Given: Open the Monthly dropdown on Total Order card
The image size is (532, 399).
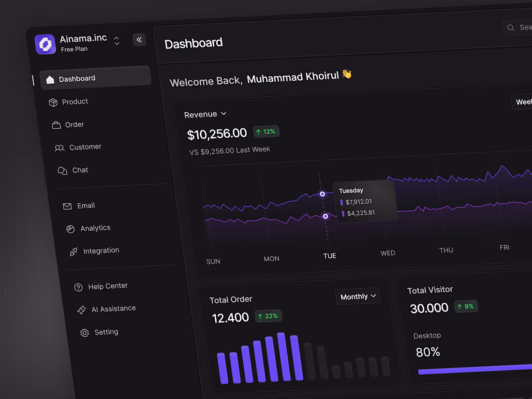Looking at the screenshot, I should coord(357,296).
